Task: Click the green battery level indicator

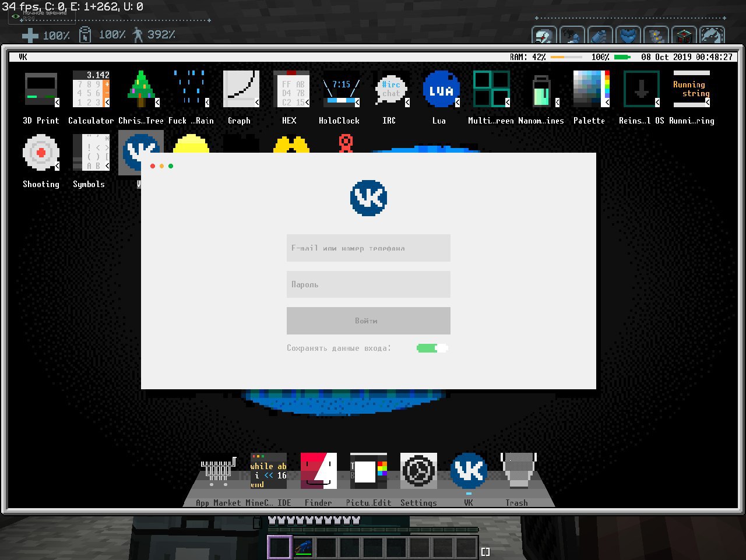Action: (x=623, y=57)
